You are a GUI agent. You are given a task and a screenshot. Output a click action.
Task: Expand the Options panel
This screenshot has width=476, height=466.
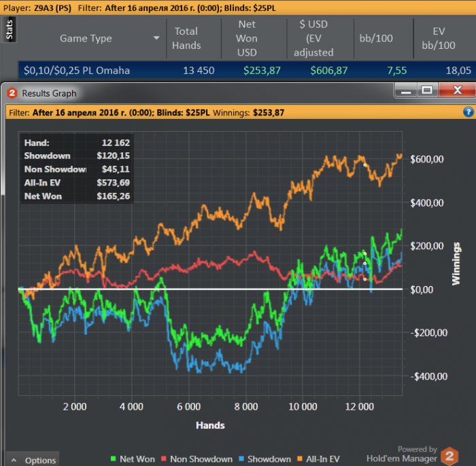point(33,460)
